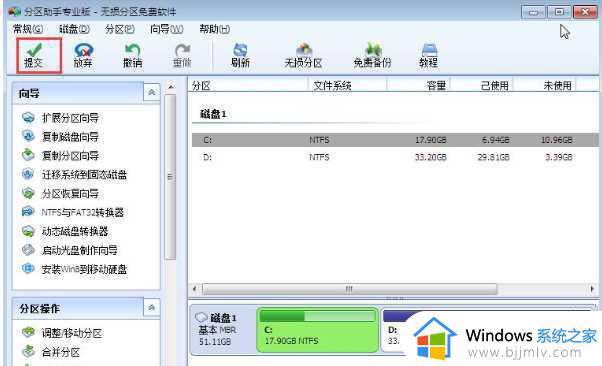The height and width of the screenshot is (366, 602).
Task: Sort by the 容量 column header
Action: pyautogui.click(x=418, y=85)
